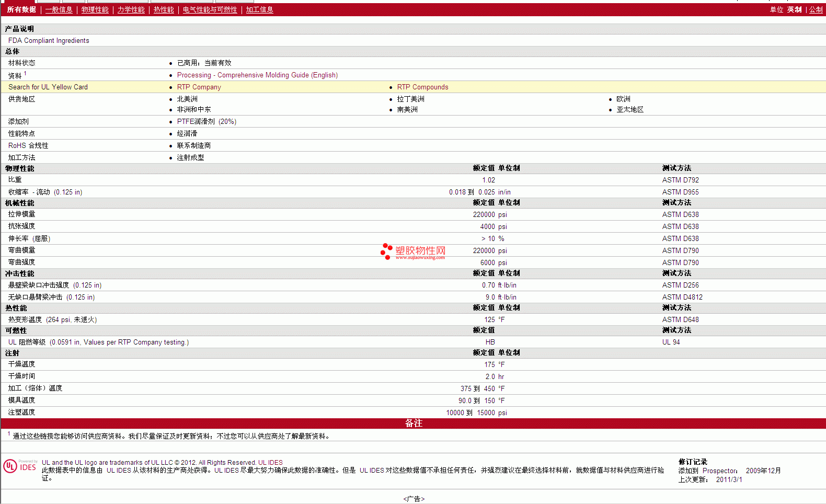Click the UL IDES logo icon

pyautogui.click(x=20, y=466)
